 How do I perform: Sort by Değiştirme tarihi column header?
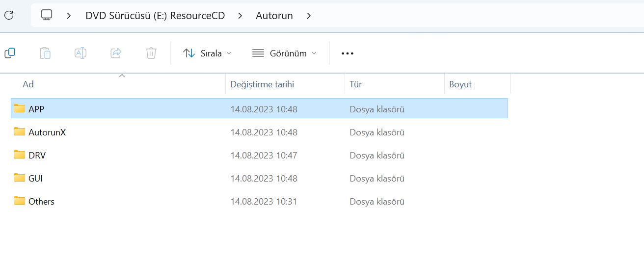coord(262,84)
